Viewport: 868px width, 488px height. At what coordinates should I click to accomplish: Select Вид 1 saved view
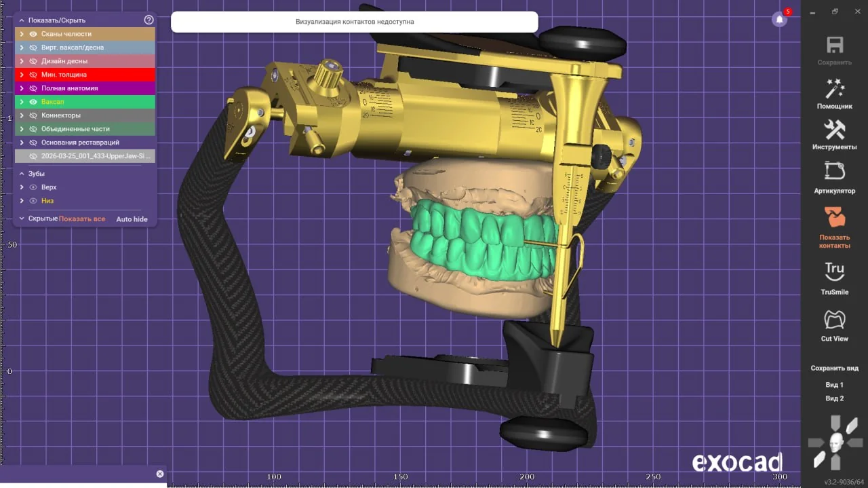[x=834, y=385]
